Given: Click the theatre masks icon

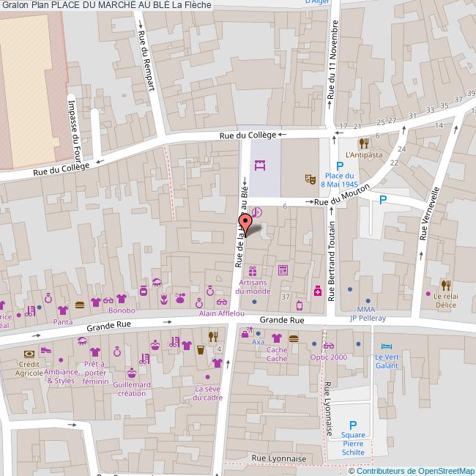Looking at the screenshot, I should [310, 178].
